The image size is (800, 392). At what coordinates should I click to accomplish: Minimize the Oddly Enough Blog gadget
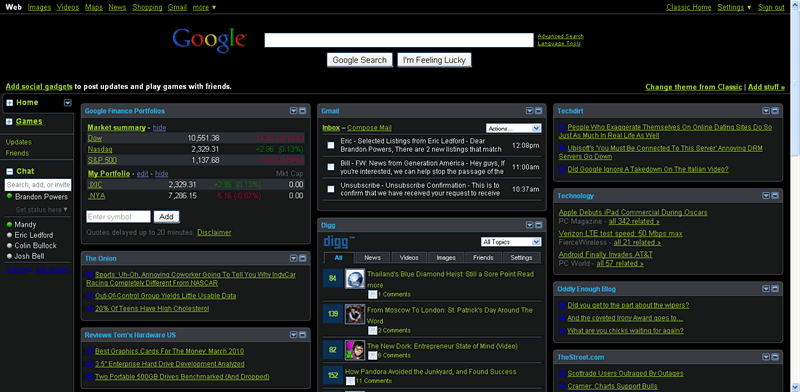click(775, 289)
